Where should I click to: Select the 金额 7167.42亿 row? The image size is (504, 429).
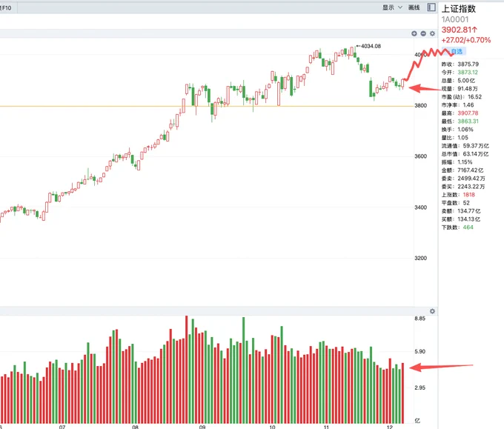(462, 170)
